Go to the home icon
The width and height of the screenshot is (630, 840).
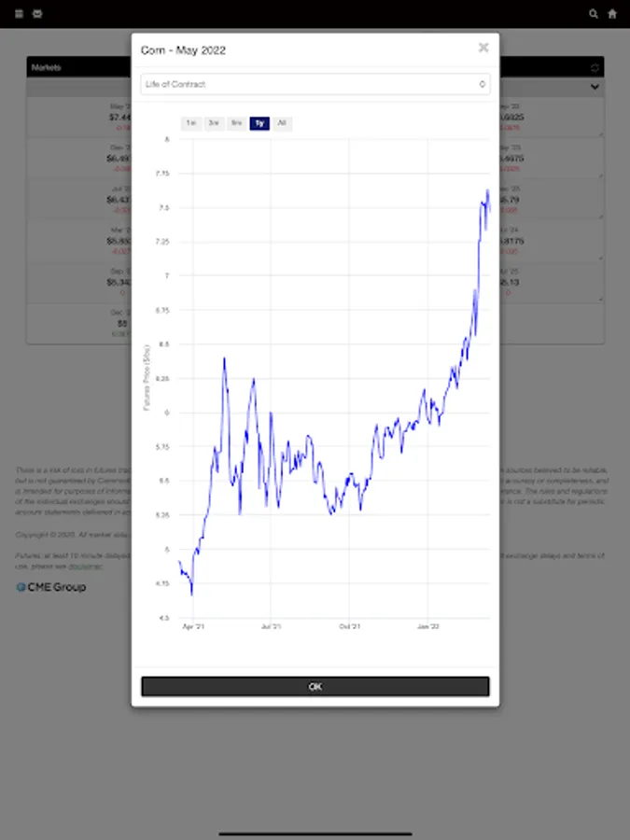(x=612, y=14)
